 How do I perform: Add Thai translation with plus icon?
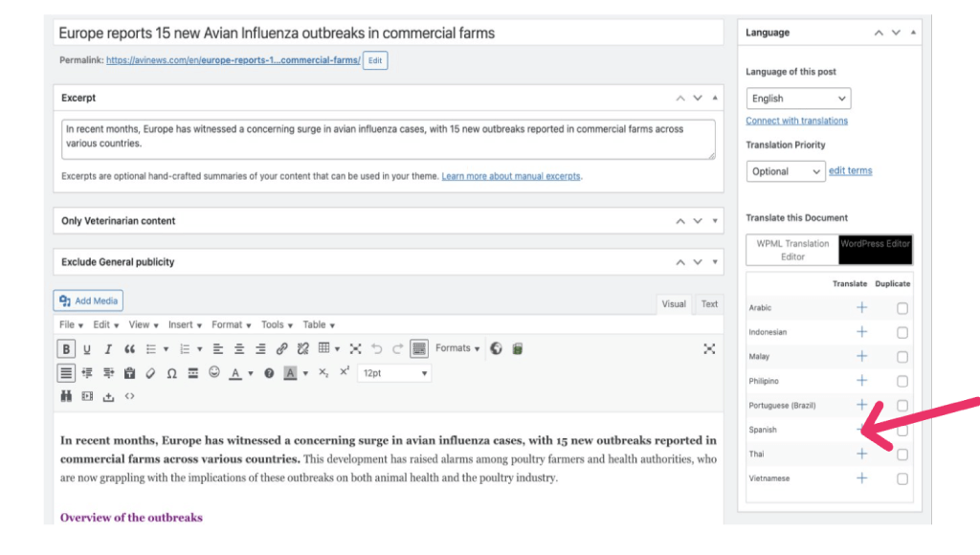click(861, 454)
